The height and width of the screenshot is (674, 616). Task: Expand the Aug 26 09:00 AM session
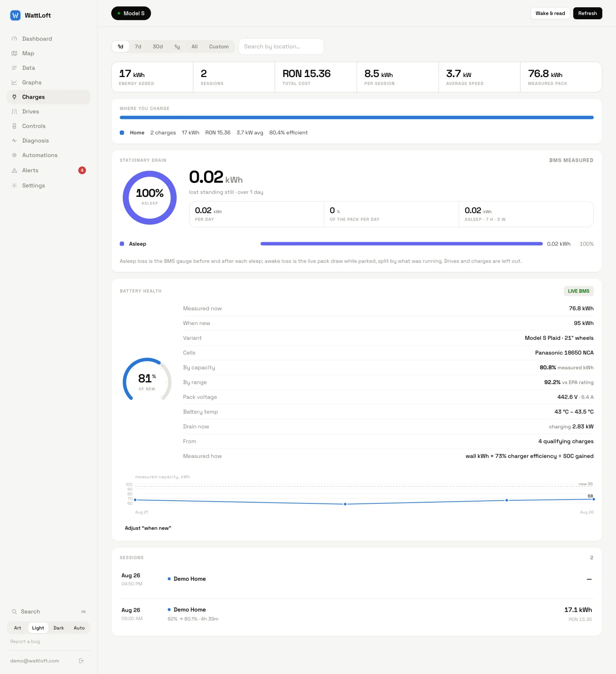(357, 614)
